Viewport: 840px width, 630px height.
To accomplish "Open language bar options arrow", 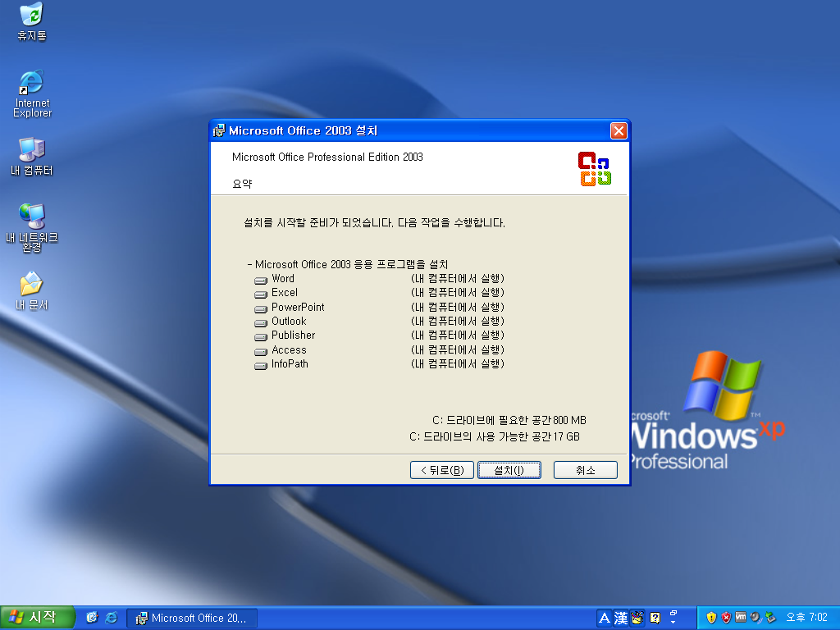I will tap(673, 622).
